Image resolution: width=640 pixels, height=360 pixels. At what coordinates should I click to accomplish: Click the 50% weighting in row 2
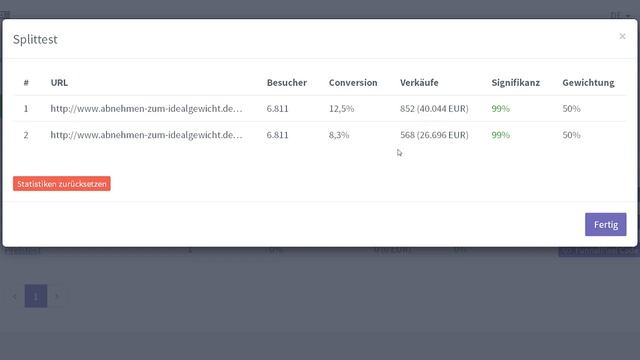[x=571, y=135]
